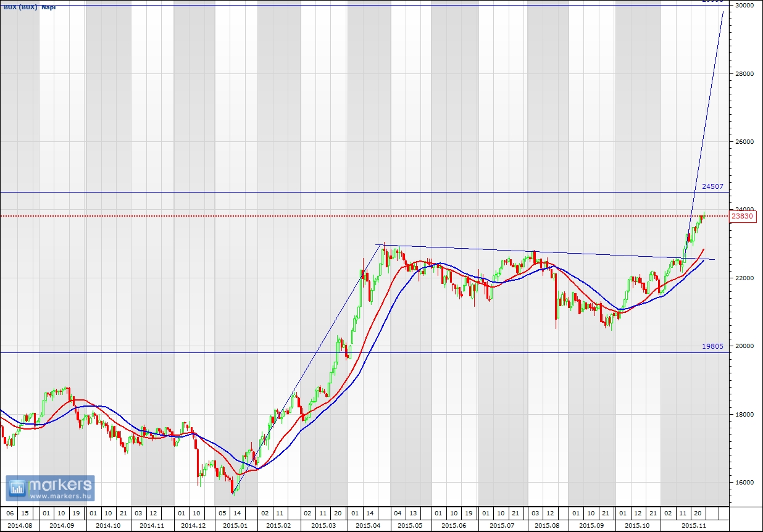Image resolution: width=763 pixels, height=532 pixels.
Task: Select the 28000 price axis label
Action: coord(745,73)
